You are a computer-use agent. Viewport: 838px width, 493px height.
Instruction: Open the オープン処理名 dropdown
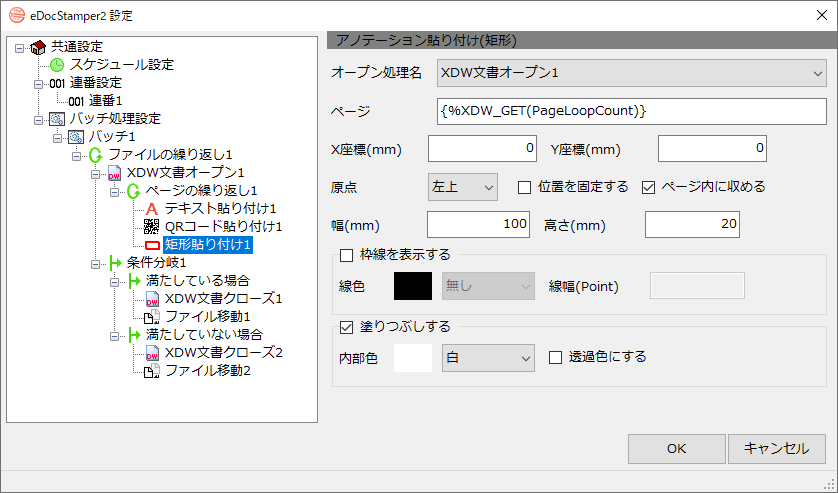pyautogui.click(x=632, y=73)
